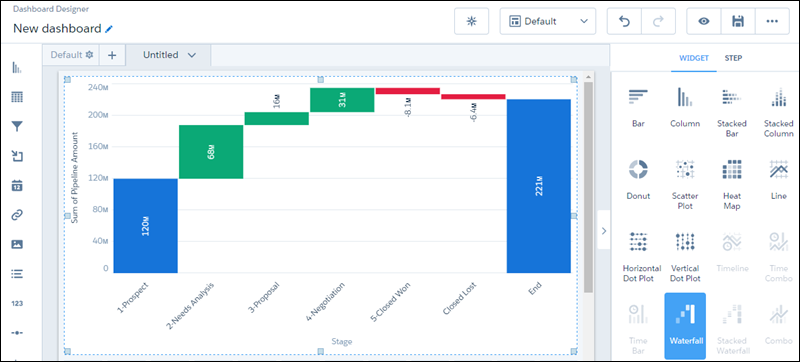800x362 pixels.
Task: Choose the Heat Map chart type
Action: [x=732, y=185]
